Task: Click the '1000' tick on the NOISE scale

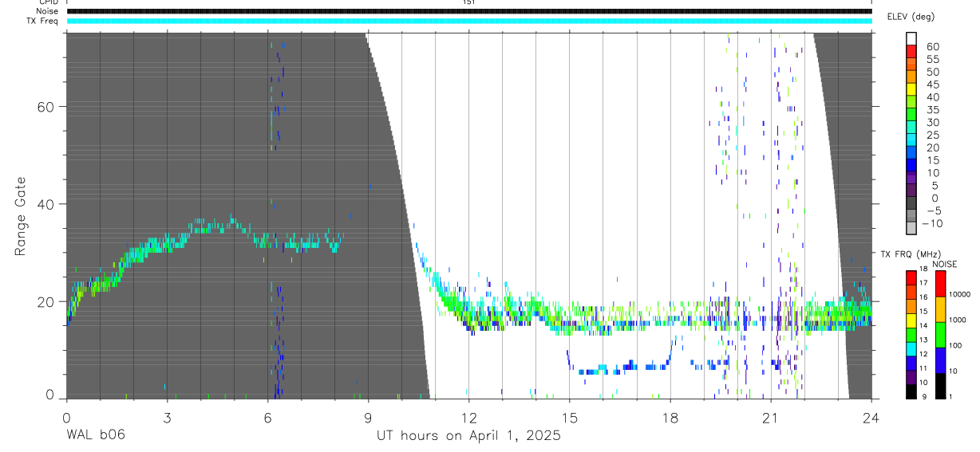Action: [x=957, y=320]
